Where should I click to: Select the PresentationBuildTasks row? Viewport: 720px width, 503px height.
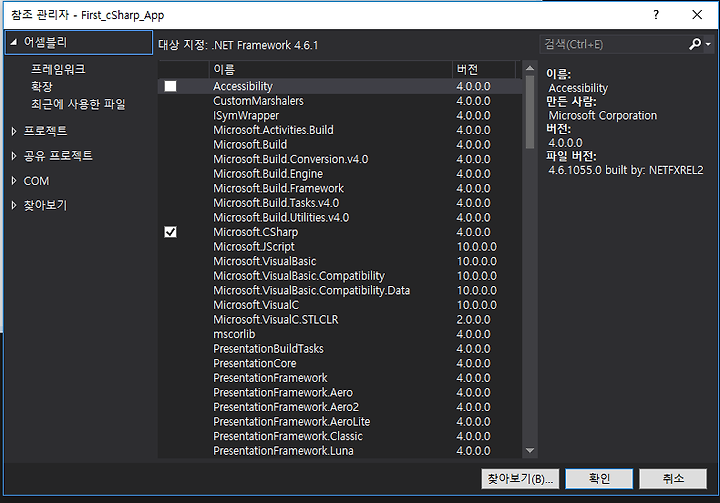tap(340, 349)
